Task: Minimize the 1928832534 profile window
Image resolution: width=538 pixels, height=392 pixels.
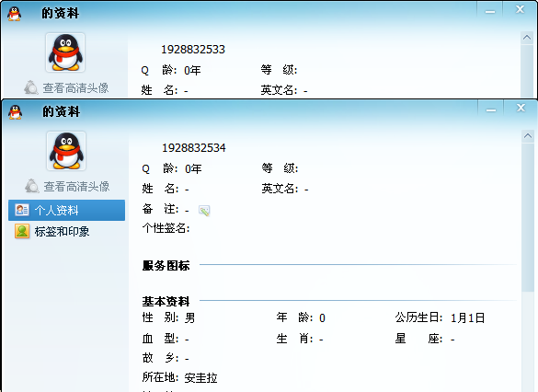Action: coord(491,110)
